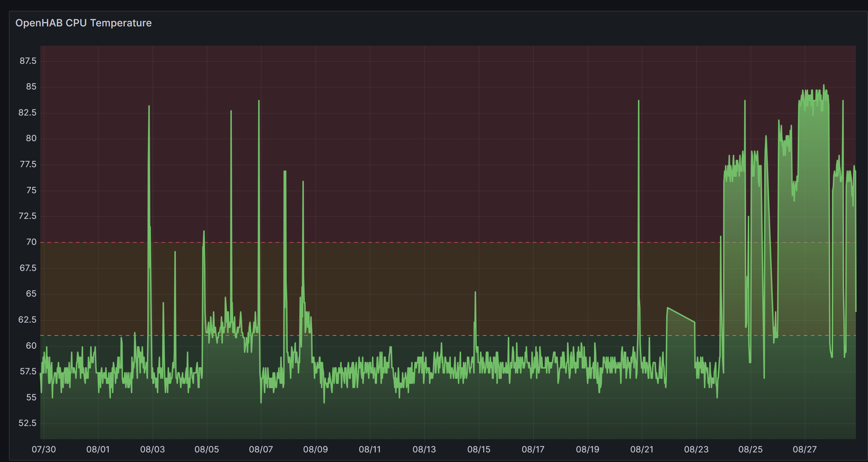Click the small spike peak just before 08/15
Viewport: 868px width, 462px height.
click(x=475, y=292)
